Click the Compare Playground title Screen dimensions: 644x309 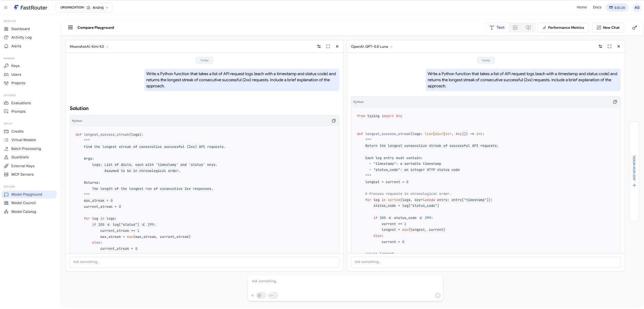click(96, 27)
